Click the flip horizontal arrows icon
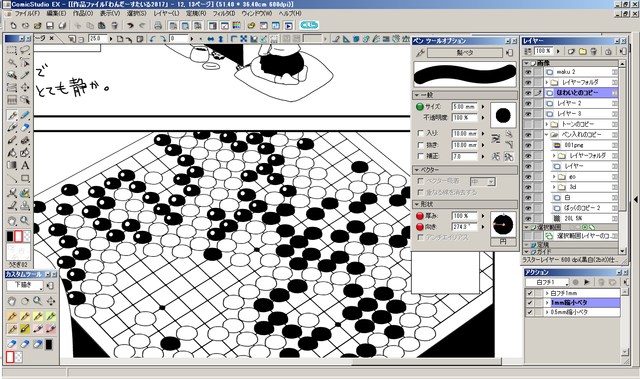This screenshot has height=379, width=640. [211, 39]
